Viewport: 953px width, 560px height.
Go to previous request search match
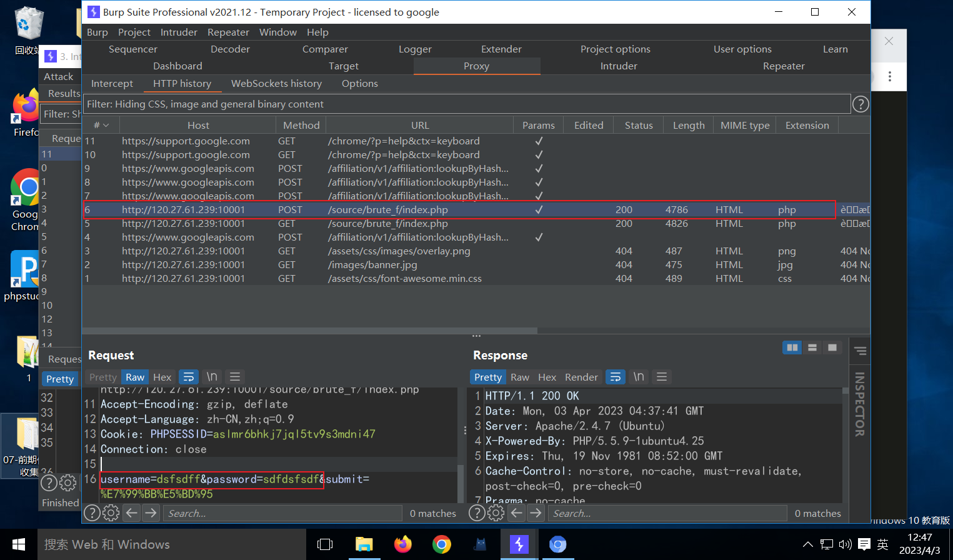pyautogui.click(x=131, y=513)
